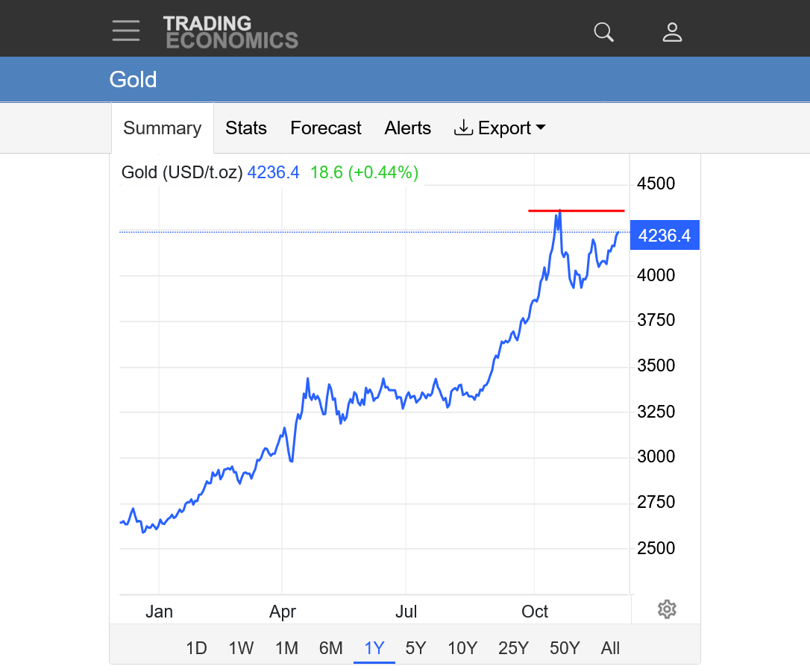
Task: Switch to the Stats tab
Action: pyautogui.click(x=246, y=128)
